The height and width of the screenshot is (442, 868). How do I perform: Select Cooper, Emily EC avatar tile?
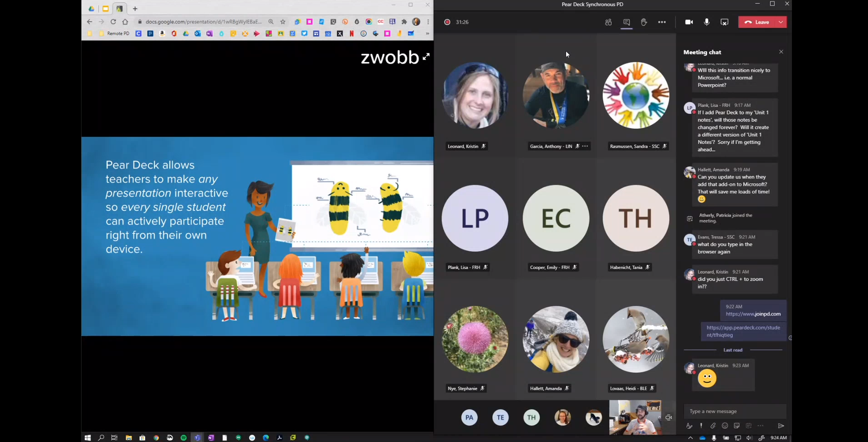click(556, 218)
